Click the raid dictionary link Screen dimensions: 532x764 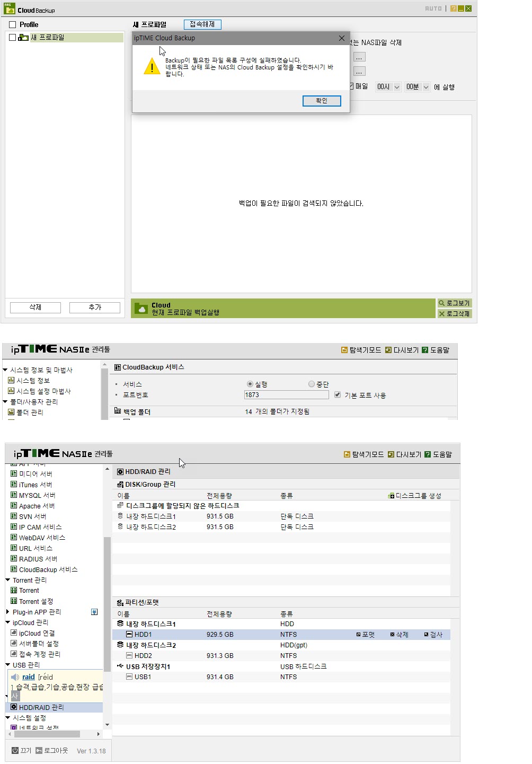(29, 677)
